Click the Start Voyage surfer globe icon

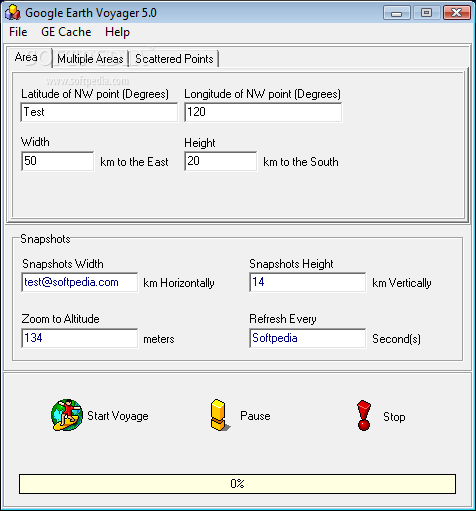[x=67, y=415]
